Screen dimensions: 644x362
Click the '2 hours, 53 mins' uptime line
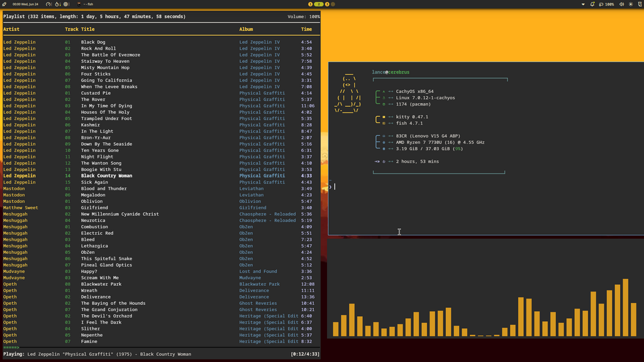(418, 162)
